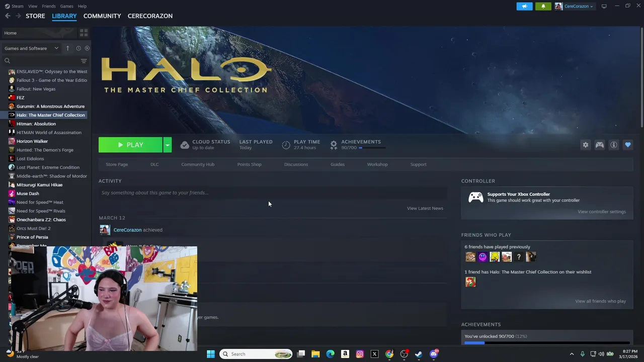The width and height of the screenshot is (644, 362).
Task: Click View Latest News
Action: click(425, 208)
